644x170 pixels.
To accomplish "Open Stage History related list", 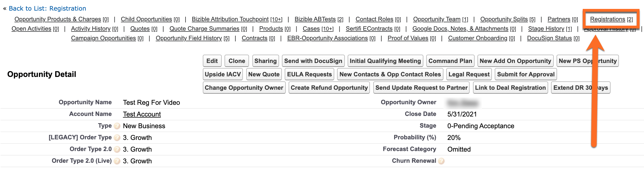I will (x=546, y=29).
